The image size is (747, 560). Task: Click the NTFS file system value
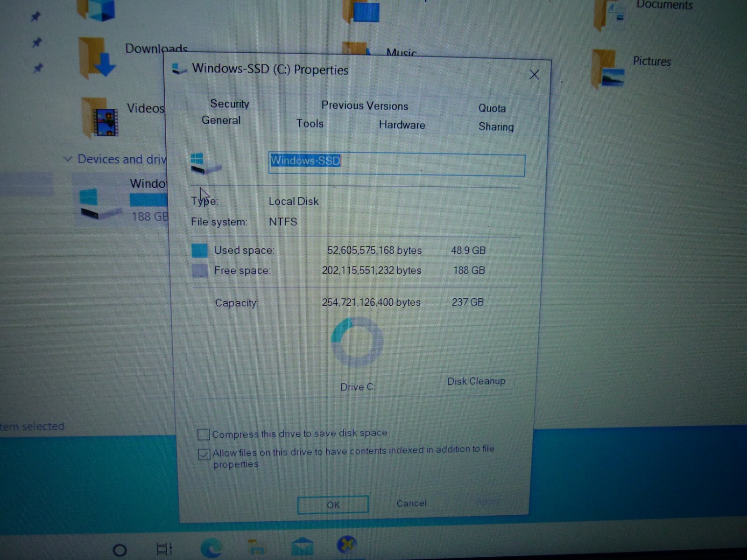tap(283, 222)
